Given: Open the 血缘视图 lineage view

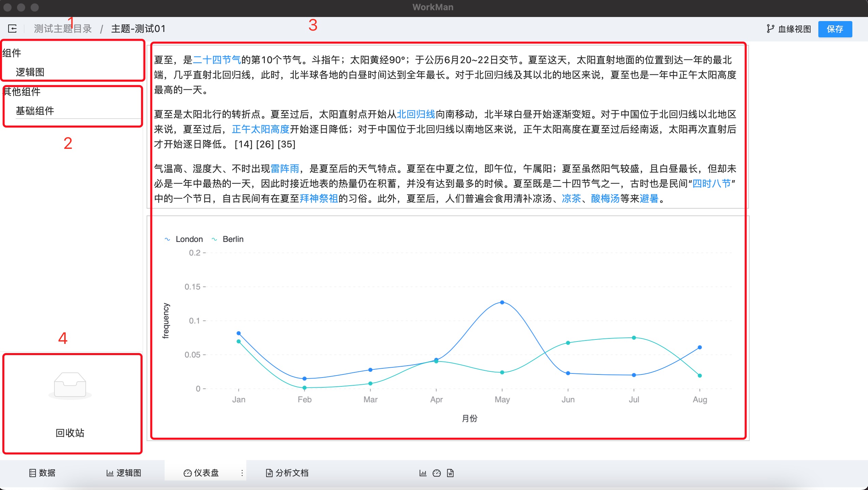Looking at the screenshot, I should [x=789, y=29].
